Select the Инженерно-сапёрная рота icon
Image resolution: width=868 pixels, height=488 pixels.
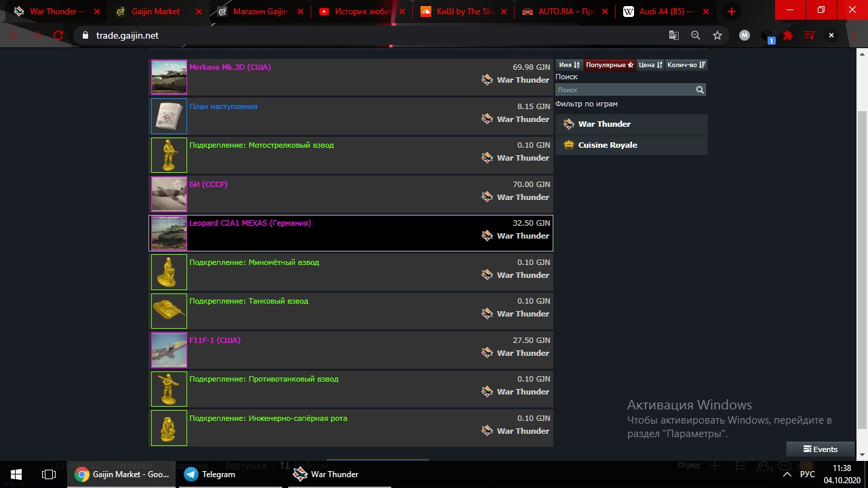(169, 428)
